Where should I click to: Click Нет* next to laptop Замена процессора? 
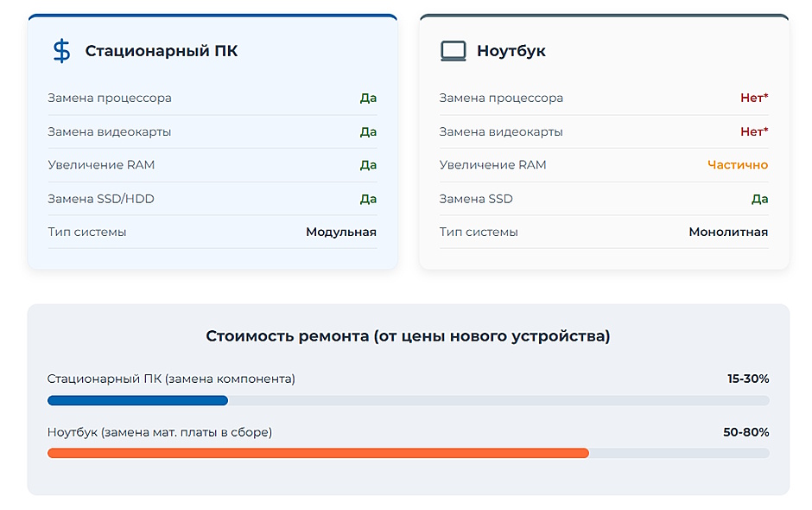click(754, 98)
